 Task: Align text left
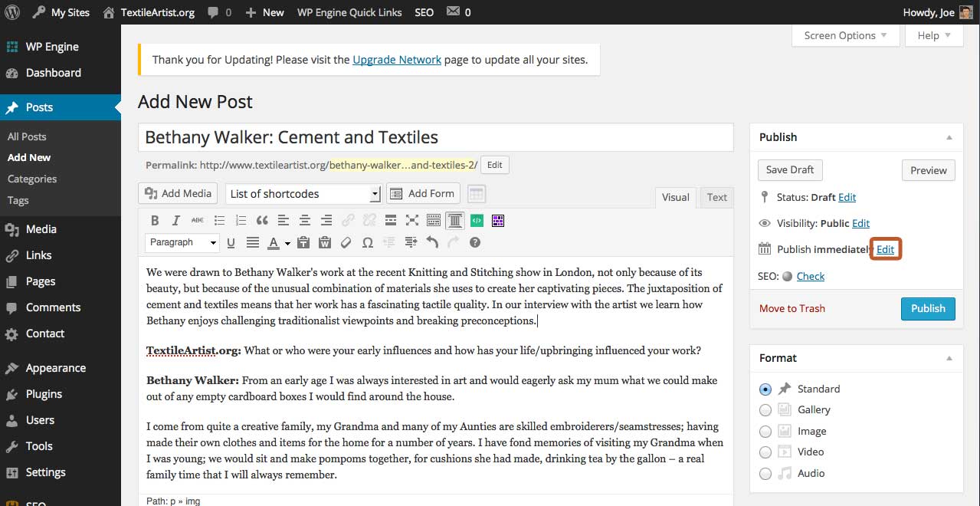284,221
